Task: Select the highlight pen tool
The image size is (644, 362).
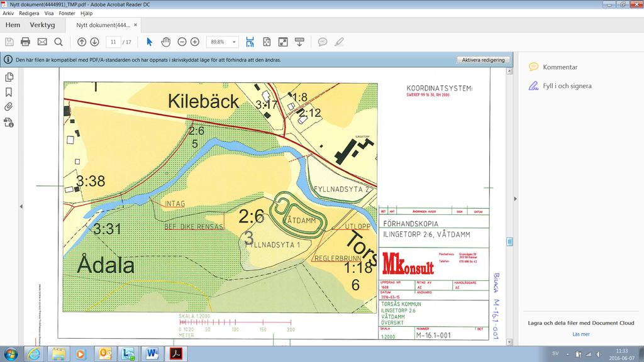Action: click(339, 42)
